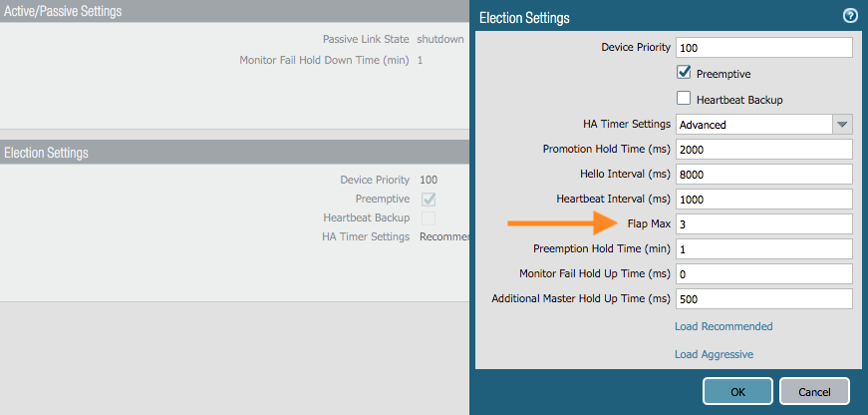Toggle the Preemptive checkbox in the dialog
Viewport: 868px width, 415px height.
pyautogui.click(x=684, y=73)
